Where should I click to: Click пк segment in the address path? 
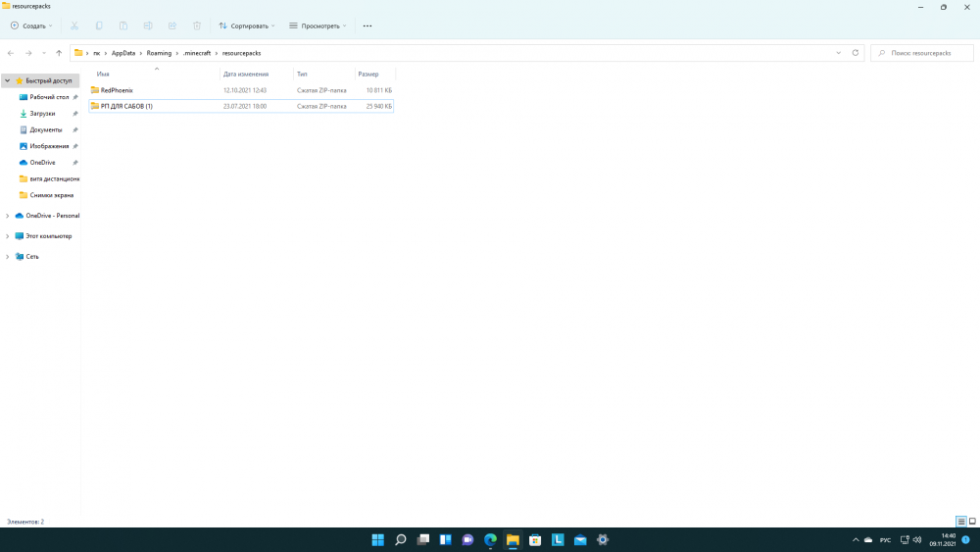click(96, 53)
